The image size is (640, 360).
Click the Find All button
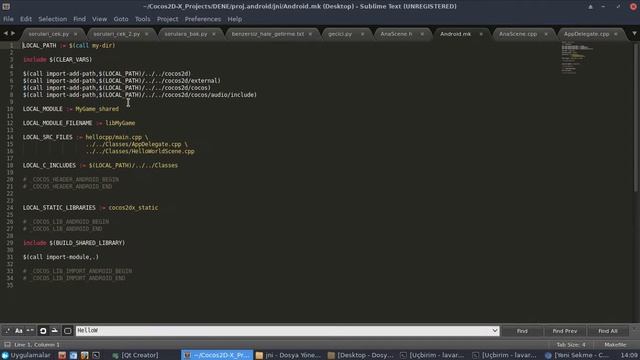(x=608, y=331)
